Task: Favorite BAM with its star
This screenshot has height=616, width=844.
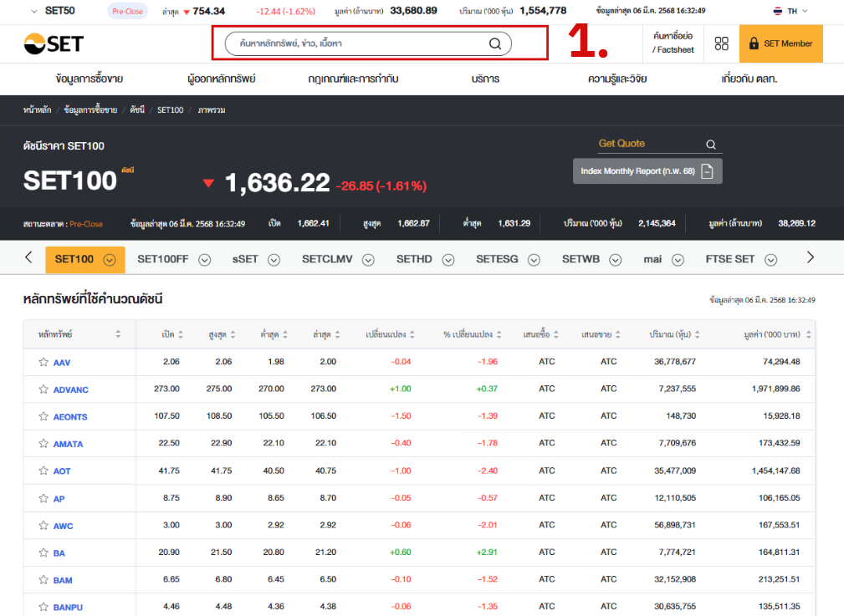Action: coord(43,580)
